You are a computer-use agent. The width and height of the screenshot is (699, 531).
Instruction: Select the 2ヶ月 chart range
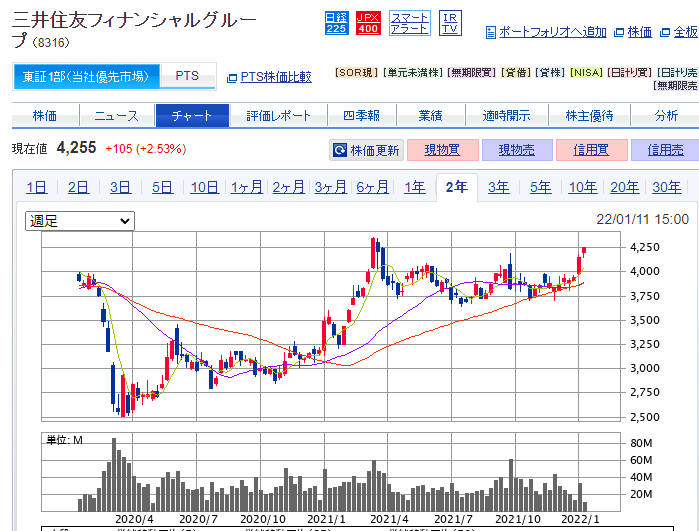288,187
